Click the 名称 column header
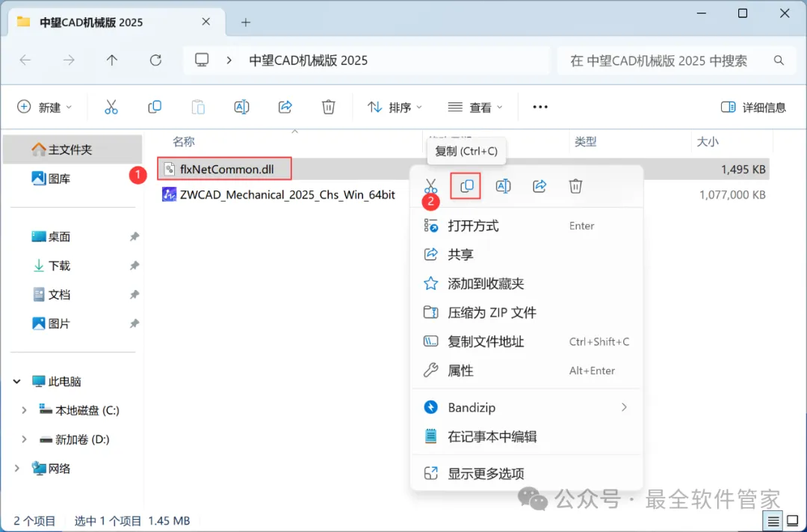 click(x=184, y=141)
